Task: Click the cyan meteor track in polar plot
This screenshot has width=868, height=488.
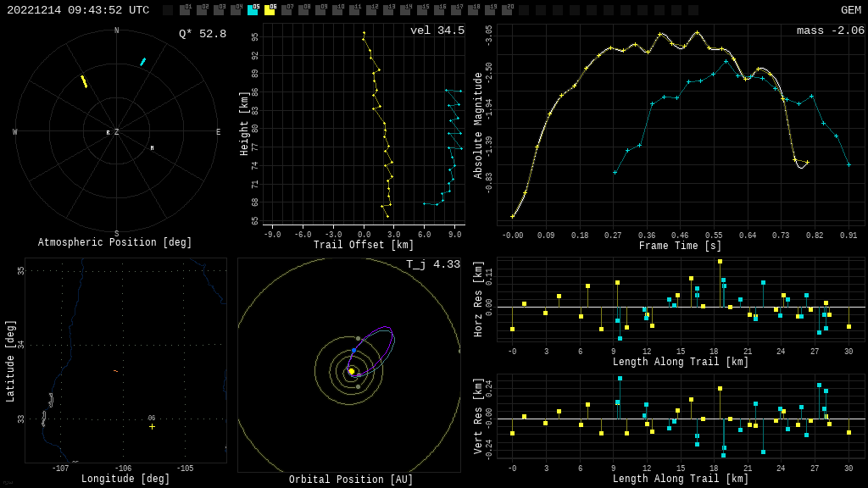Action: tap(142, 62)
